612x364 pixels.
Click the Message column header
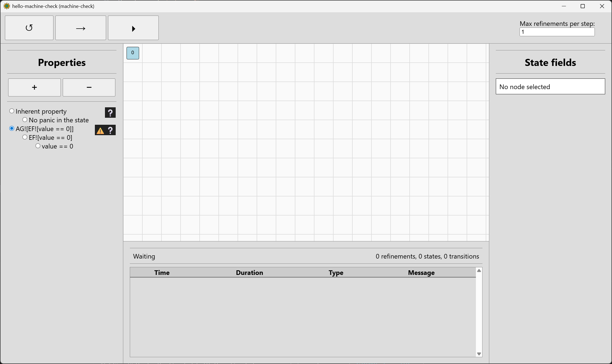click(421, 272)
